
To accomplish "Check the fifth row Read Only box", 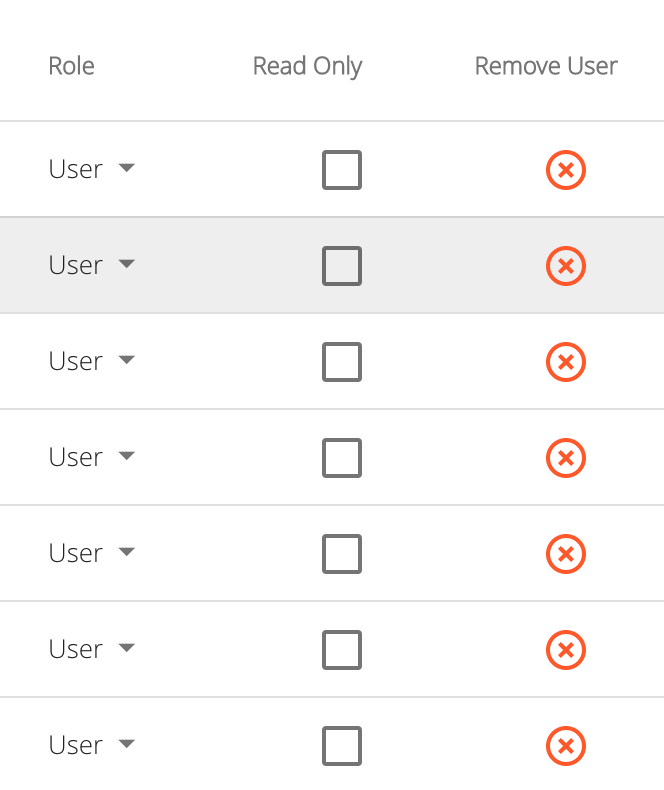I will (x=342, y=554).
